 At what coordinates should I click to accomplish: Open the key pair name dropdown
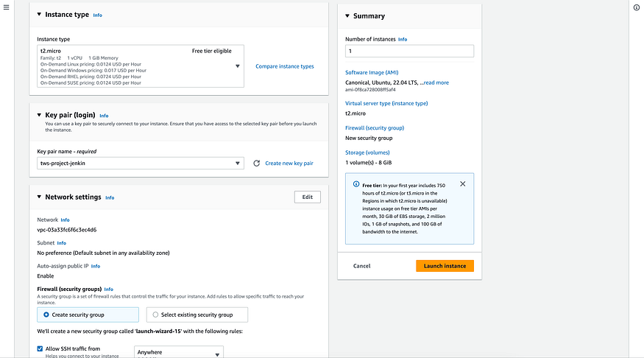(140, 164)
